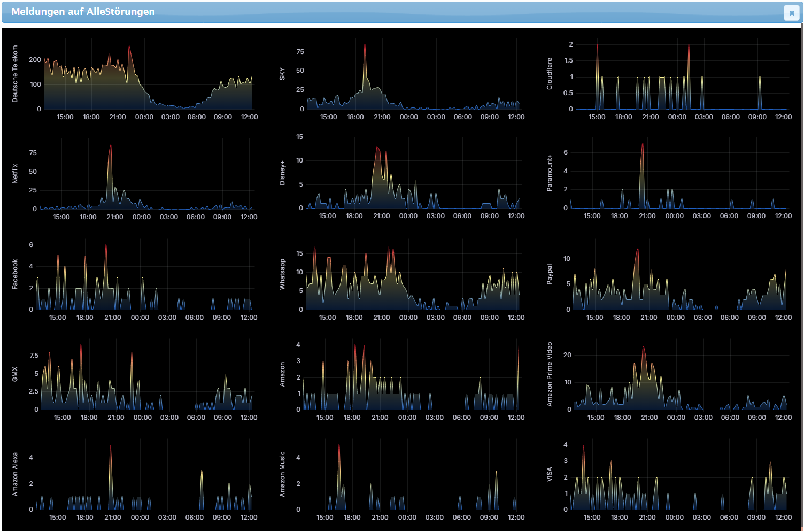Select the Whatsapp axis label
Viewport: 804px width, 532px height.
[x=282, y=274]
